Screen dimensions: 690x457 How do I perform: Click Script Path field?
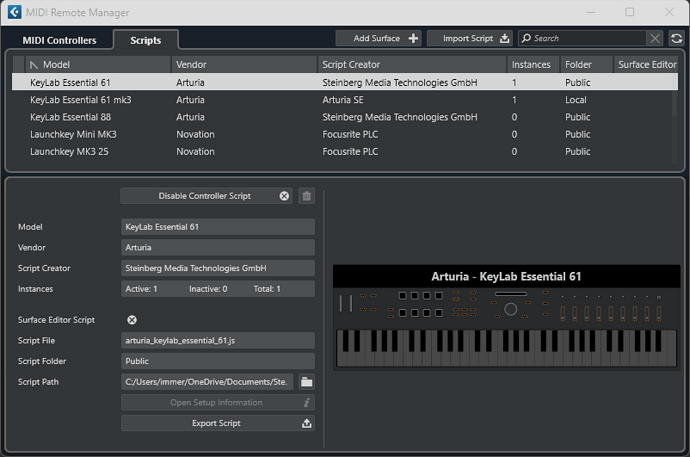tap(207, 382)
